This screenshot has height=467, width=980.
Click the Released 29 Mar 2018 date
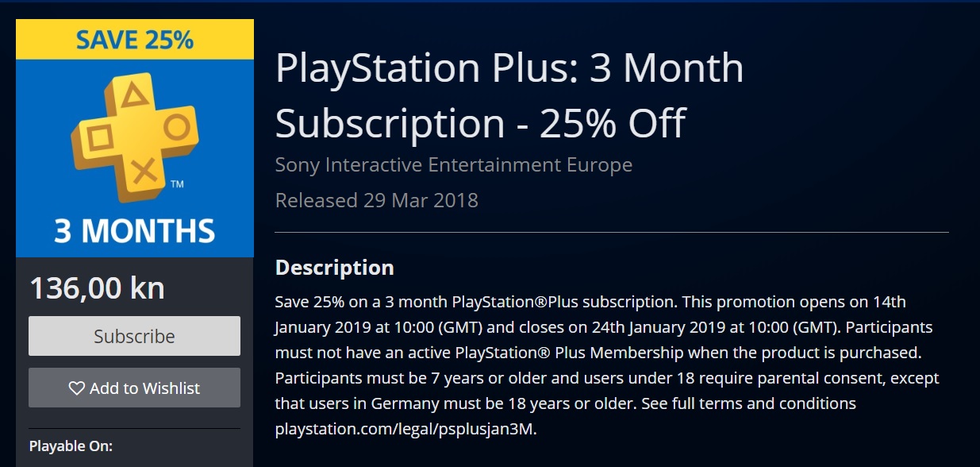[376, 200]
